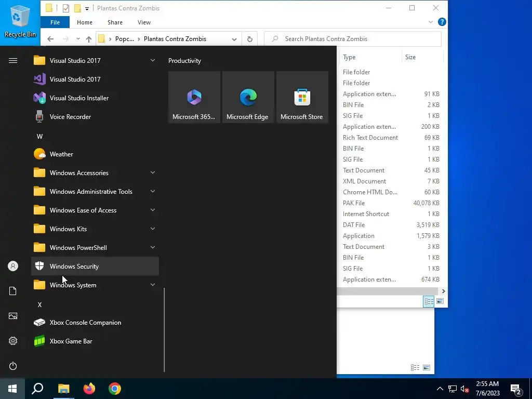
Task: Click in Search Plantas Contra Zombis box
Action: 353,39
